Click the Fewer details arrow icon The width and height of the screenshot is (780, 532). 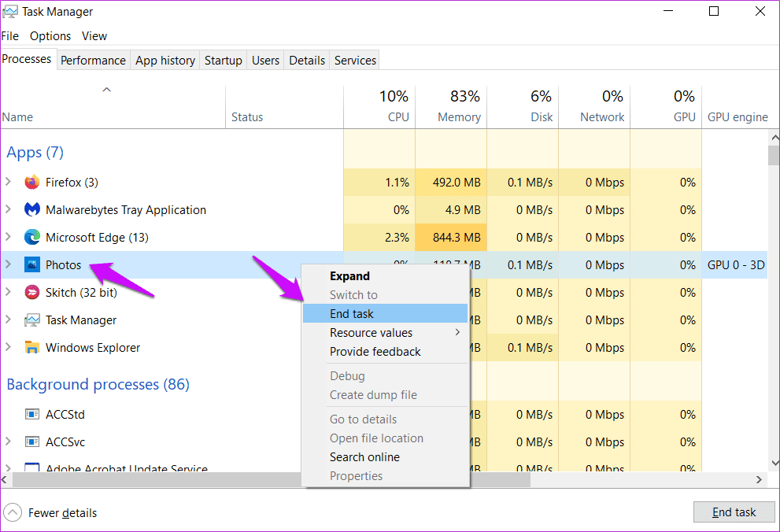13,512
